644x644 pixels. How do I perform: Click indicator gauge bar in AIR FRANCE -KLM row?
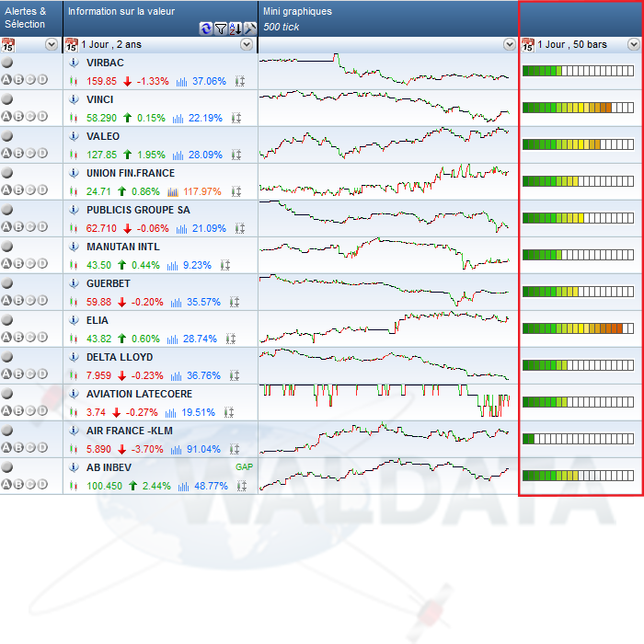click(578, 439)
